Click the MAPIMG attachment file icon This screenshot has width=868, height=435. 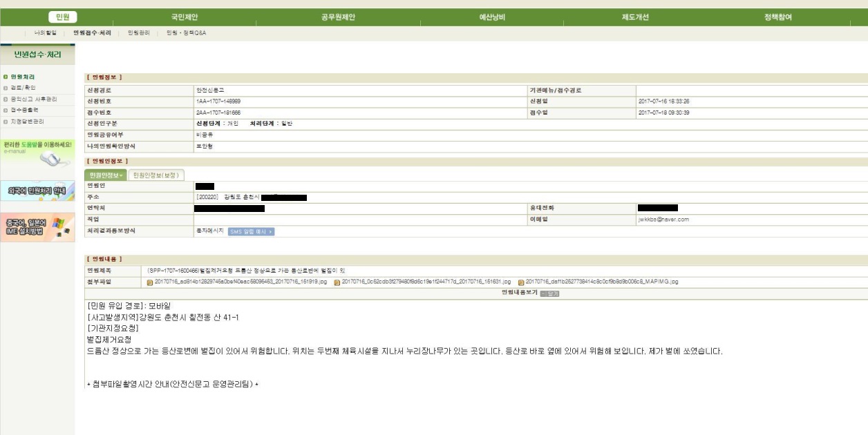click(x=521, y=282)
